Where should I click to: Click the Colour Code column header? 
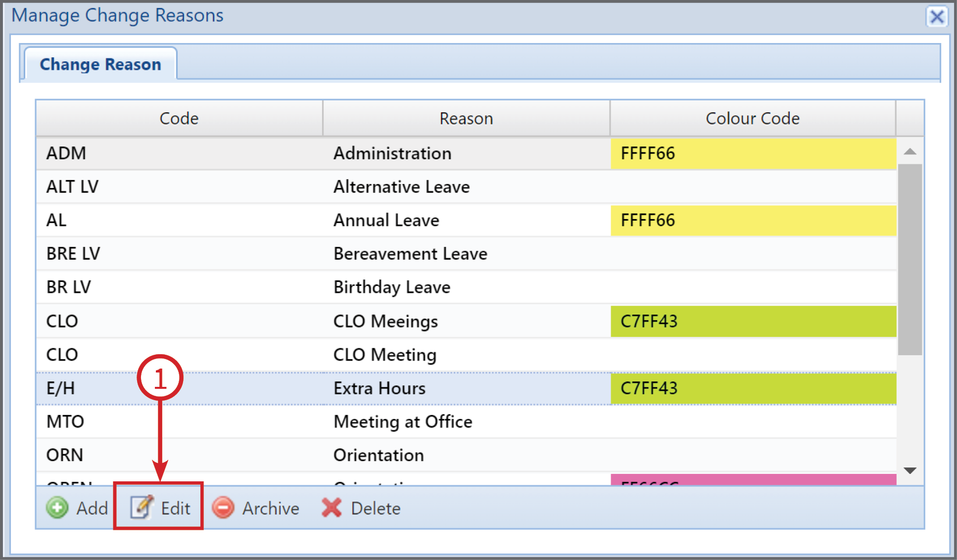click(753, 118)
